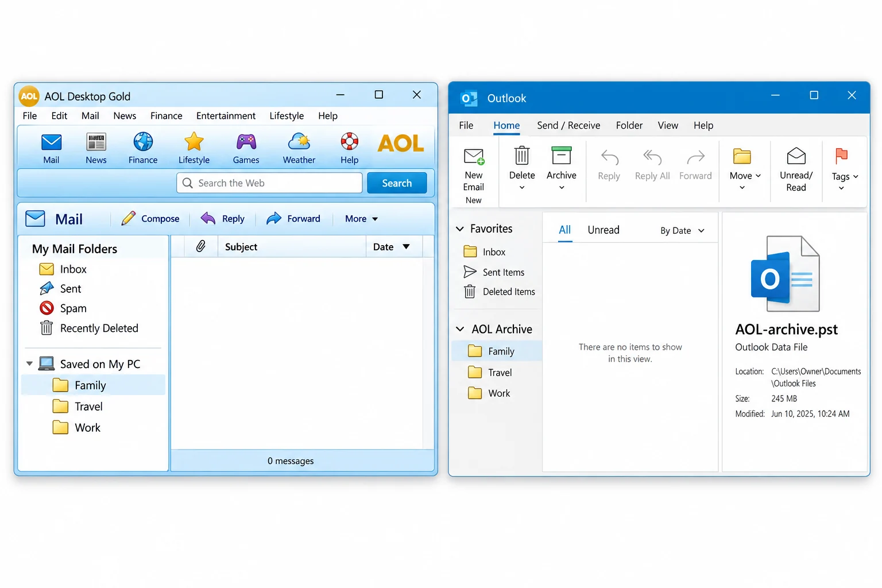The height and width of the screenshot is (588, 882).
Task: Click the Tags flag icon in Outlook
Action: pos(842,156)
